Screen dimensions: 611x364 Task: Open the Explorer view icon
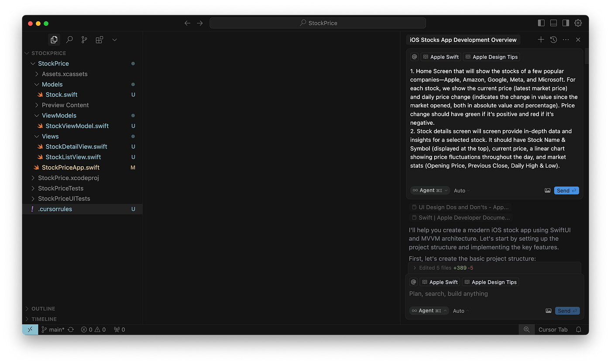[x=54, y=40]
